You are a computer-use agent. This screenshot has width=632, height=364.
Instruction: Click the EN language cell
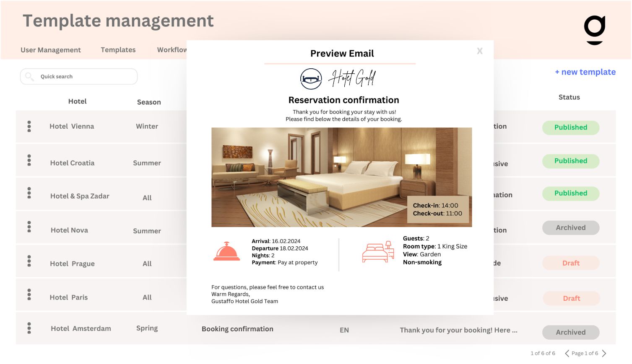pos(344,330)
